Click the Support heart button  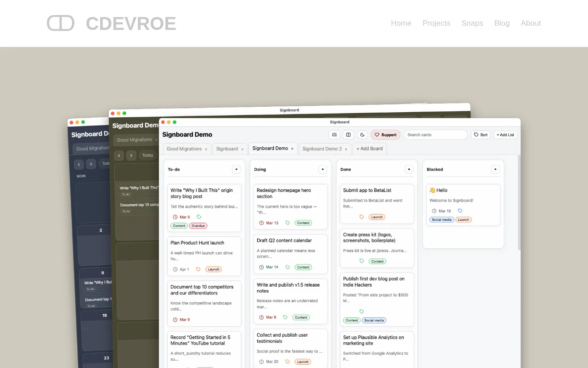385,135
